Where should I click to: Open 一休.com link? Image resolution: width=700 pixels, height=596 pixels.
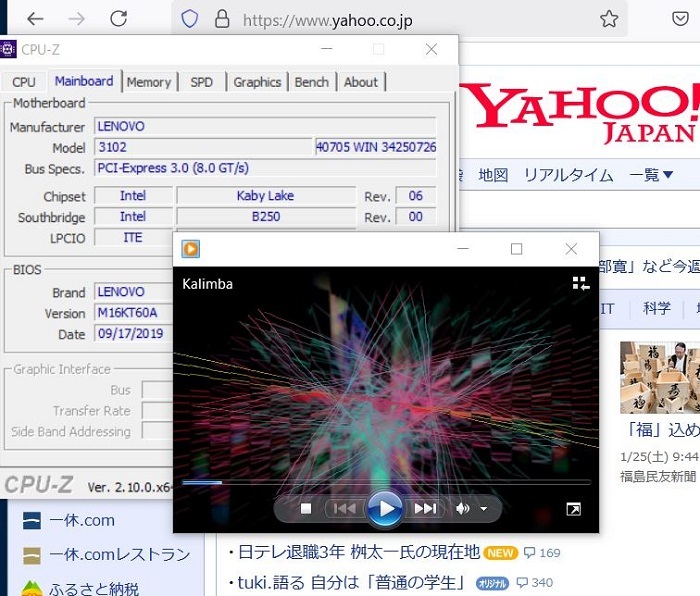click(x=82, y=521)
